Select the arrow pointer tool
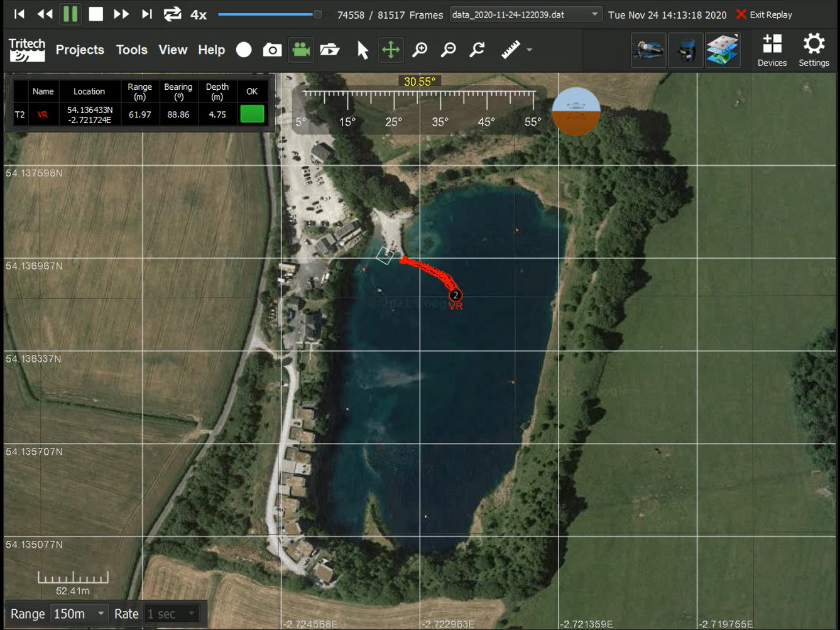840x630 pixels. click(363, 50)
